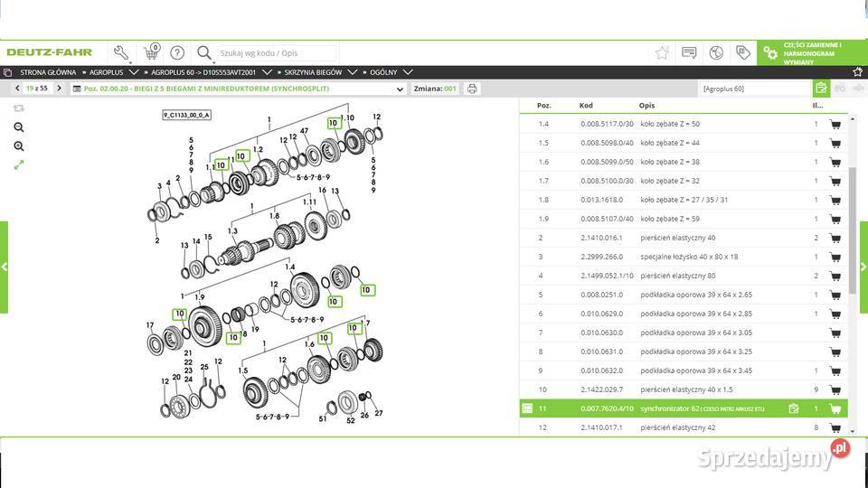Open the messages speech bubble icon
The height and width of the screenshot is (488, 868).
tap(689, 52)
